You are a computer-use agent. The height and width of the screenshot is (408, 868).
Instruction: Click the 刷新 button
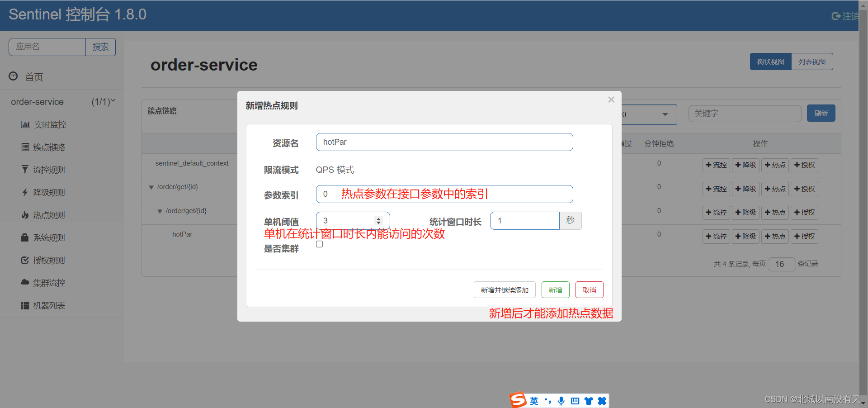click(x=821, y=113)
